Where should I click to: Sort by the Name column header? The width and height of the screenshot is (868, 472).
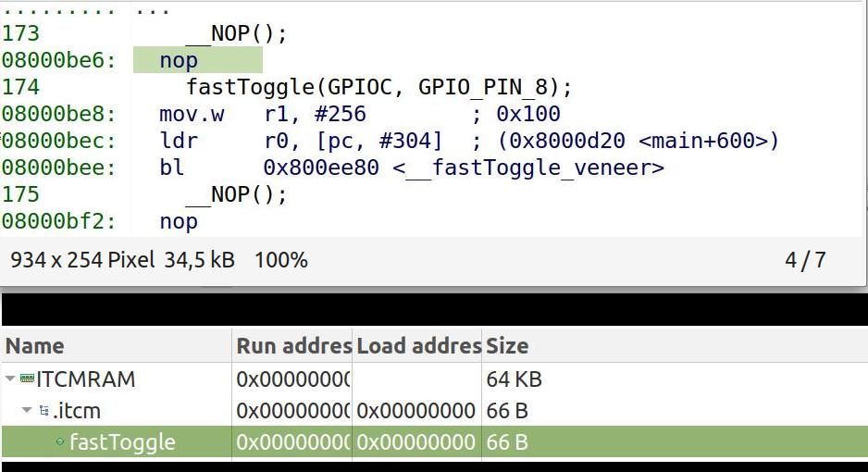point(34,346)
